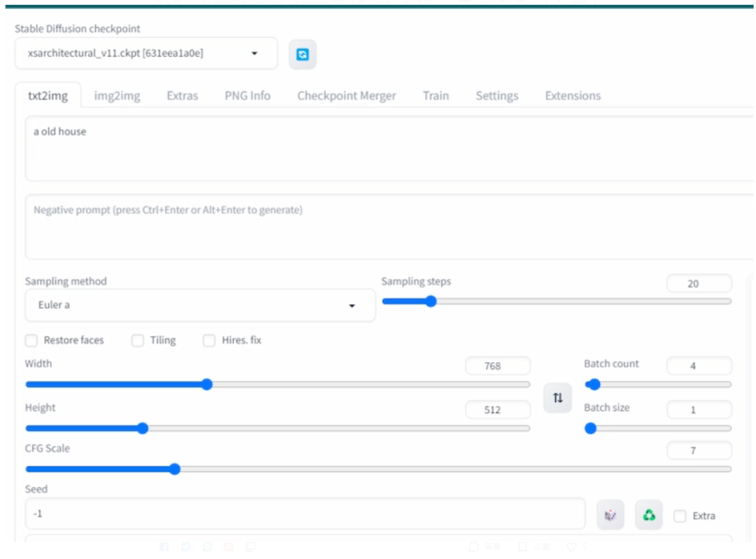Enable Hires. fix checkbox
Image resolution: width=756 pixels, height=559 pixels.
209,340
